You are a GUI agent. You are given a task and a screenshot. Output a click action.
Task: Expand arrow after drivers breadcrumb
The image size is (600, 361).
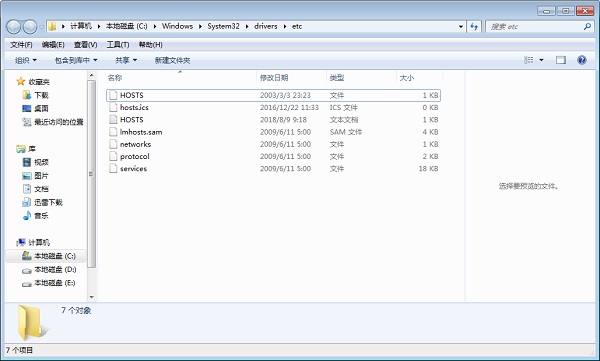(285, 26)
